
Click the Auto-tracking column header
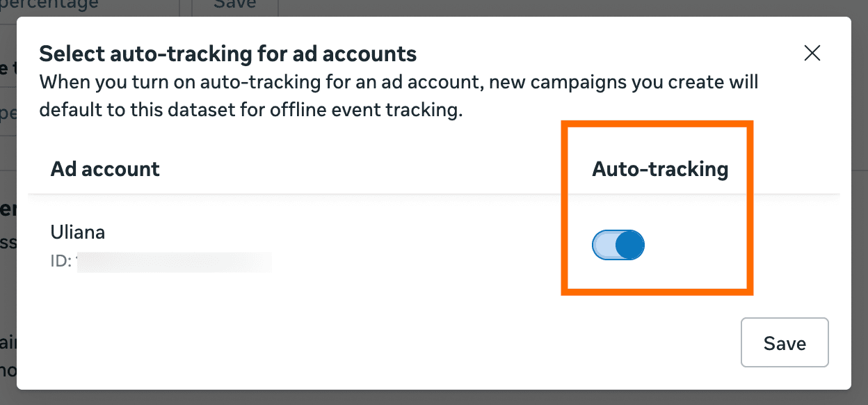[659, 168]
